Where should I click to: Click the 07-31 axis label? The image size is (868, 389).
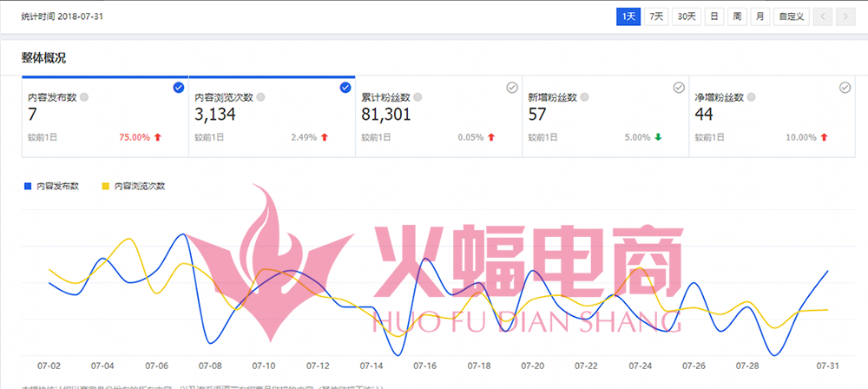828,366
